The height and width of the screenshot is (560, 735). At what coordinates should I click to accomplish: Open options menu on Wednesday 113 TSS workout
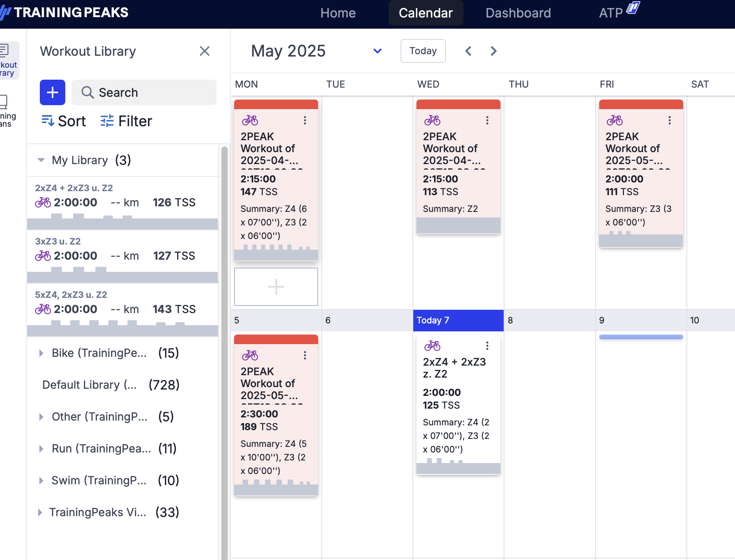point(487,120)
